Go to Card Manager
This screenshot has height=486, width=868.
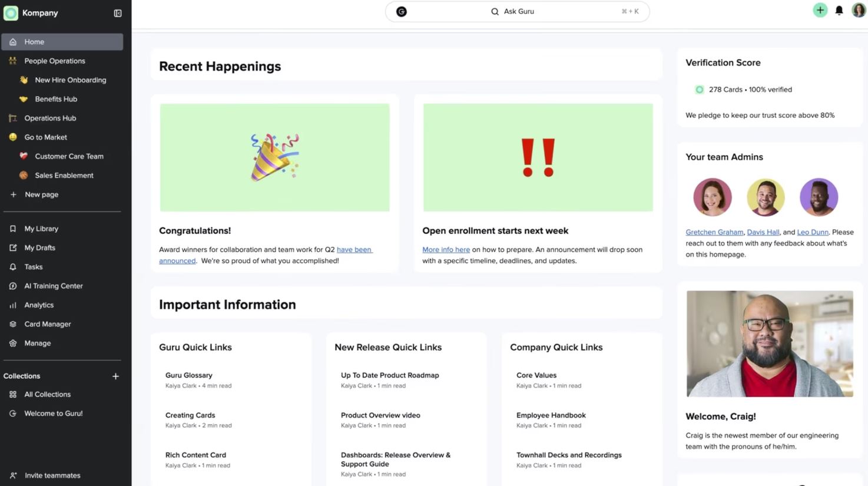tap(47, 324)
